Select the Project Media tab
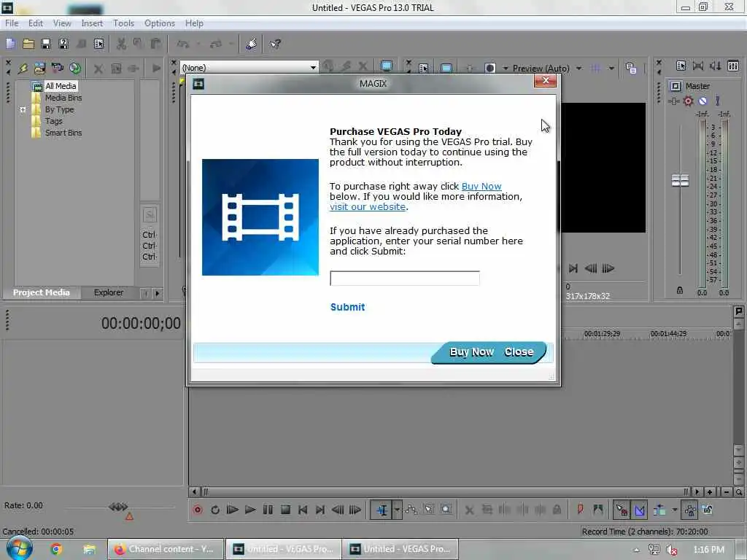The image size is (747, 560). click(x=42, y=292)
